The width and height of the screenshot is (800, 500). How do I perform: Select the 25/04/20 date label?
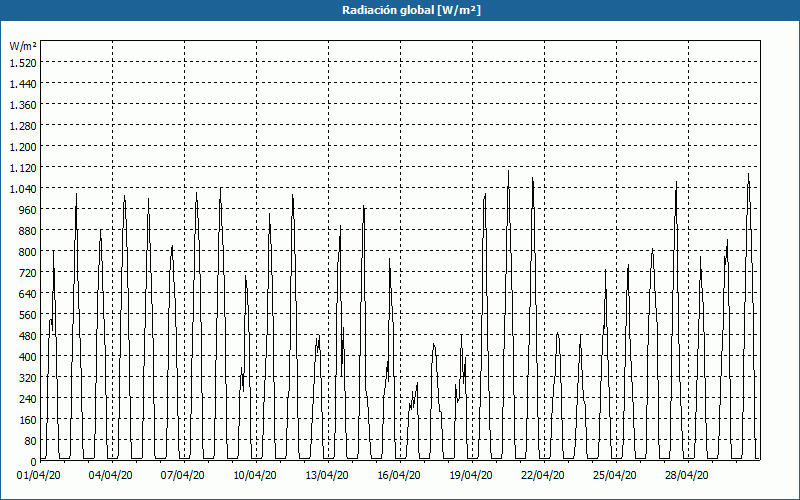(x=615, y=476)
